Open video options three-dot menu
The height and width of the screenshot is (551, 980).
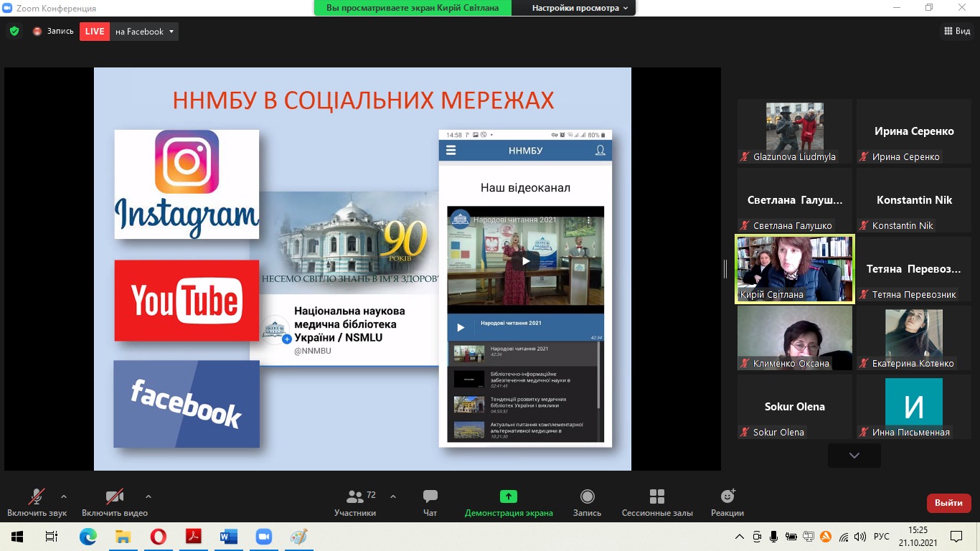(588, 220)
